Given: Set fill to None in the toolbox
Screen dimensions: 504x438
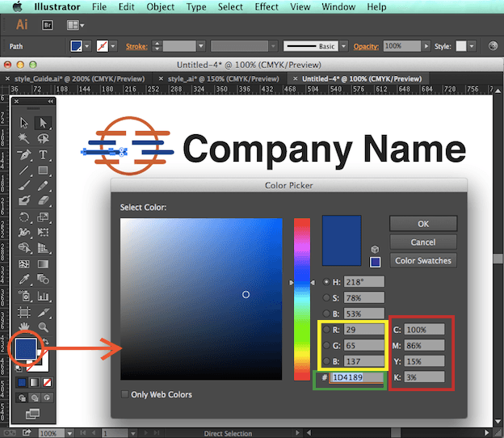Looking at the screenshot, I should [47, 382].
